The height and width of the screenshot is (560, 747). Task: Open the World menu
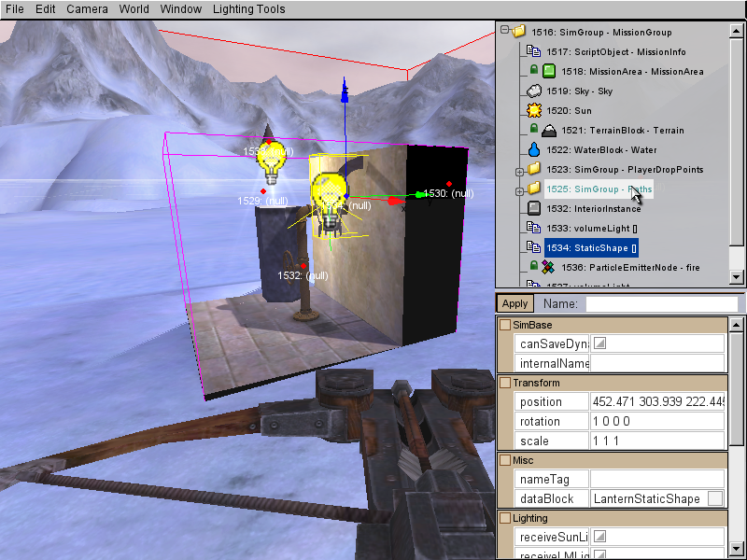pyautogui.click(x=134, y=9)
